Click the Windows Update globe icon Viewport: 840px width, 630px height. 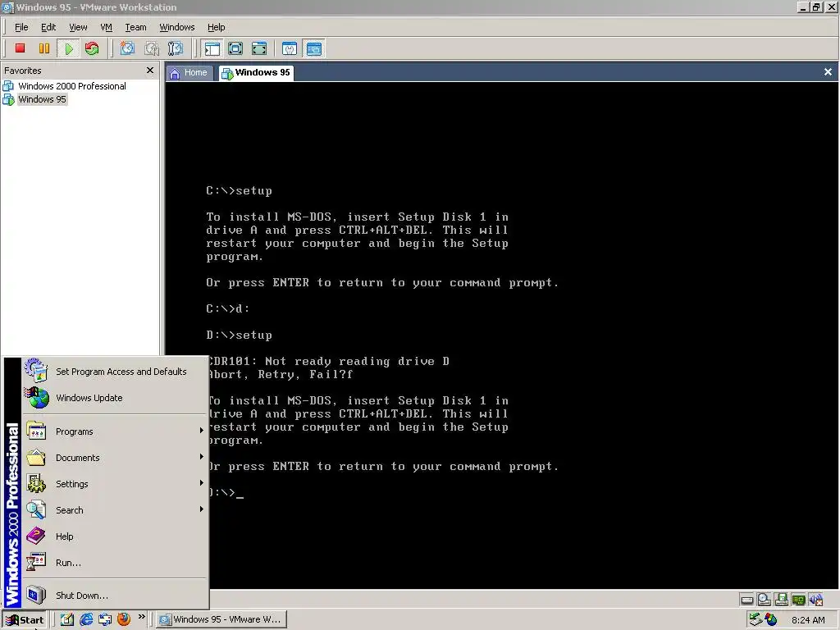tap(36, 398)
